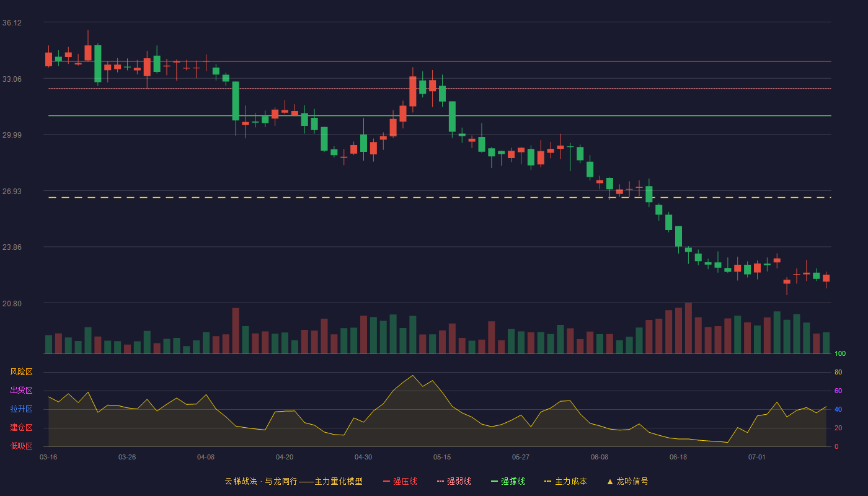Image resolution: width=868 pixels, height=496 pixels.
Task: Click the orange 80 indicator scale label
Action: (x=838, y=372)
